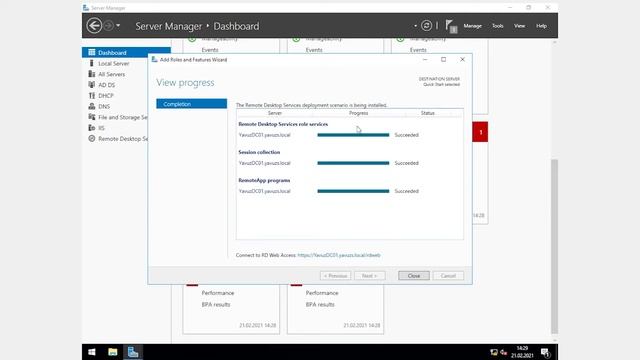Click the RemoteApp programs progress bar
This screenshot has width=640, height=360.
(x=353, y=191)
